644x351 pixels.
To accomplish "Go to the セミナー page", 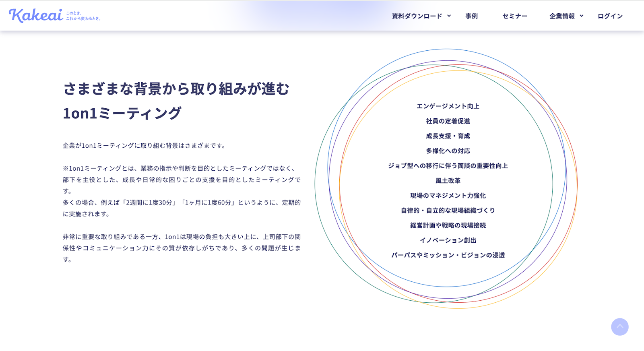I will point(515,16).
